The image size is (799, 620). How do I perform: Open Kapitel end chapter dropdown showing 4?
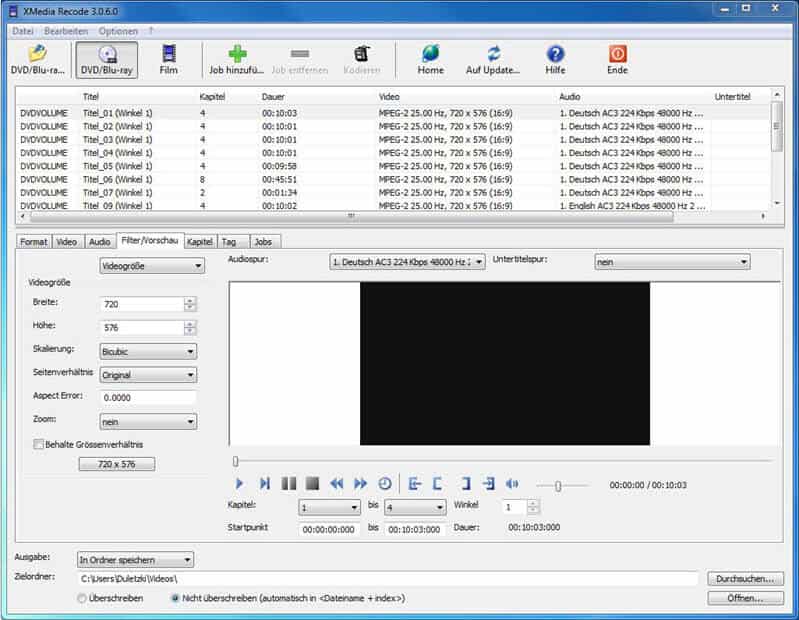415,507
